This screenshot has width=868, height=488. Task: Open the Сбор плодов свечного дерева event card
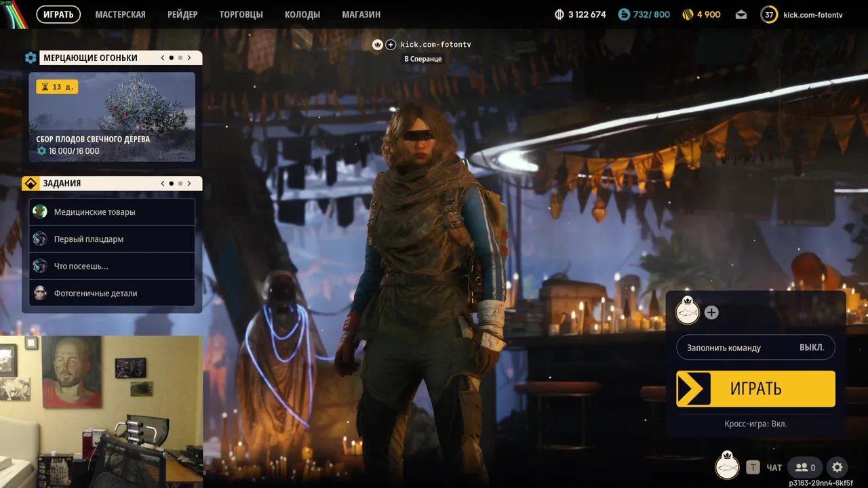pyautogui.click(x=112, y=117)
